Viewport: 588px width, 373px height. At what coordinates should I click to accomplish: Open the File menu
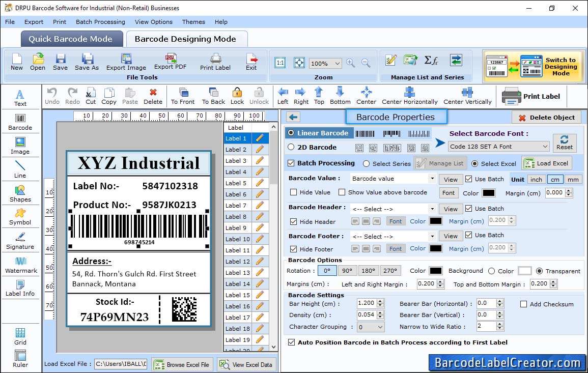(x=10, y=22)
